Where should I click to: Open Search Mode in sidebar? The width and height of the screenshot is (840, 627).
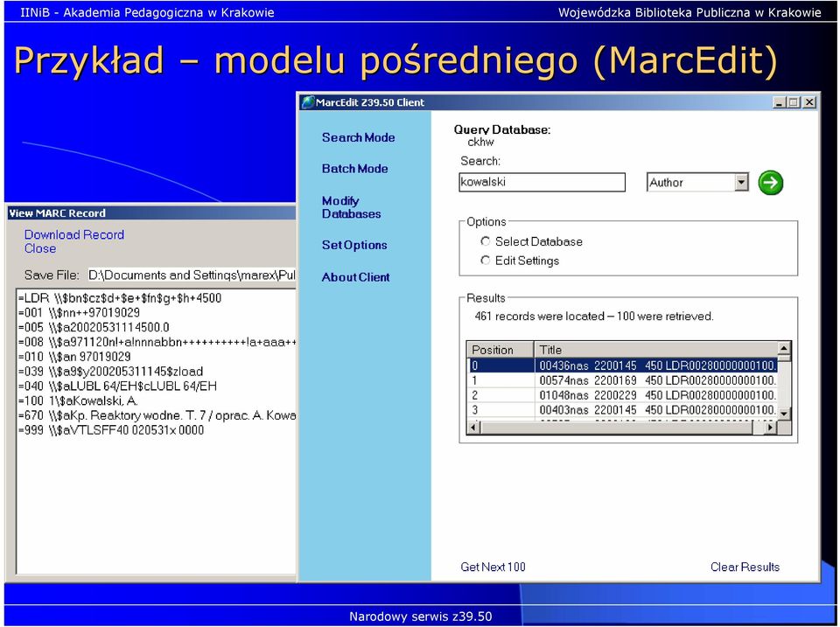(359, 137)
